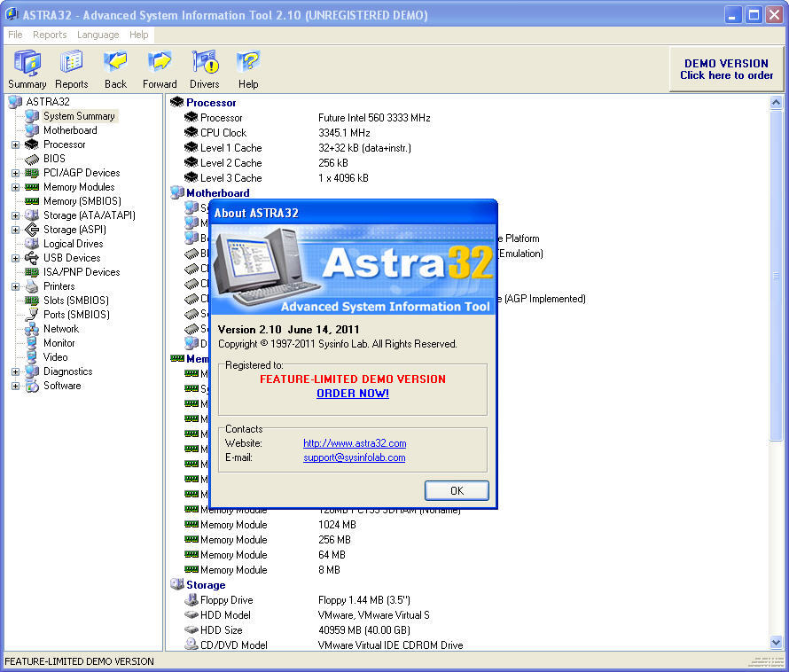Click the Storage (ATA/ATAPI) drive icon
The image size is (789, 672).
[x=32, y=215]
